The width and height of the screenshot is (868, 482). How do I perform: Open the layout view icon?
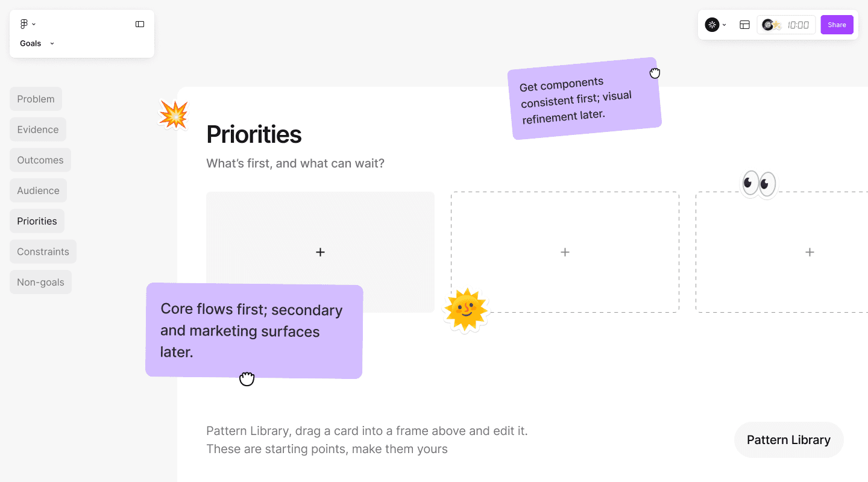(x=744, y=25)
